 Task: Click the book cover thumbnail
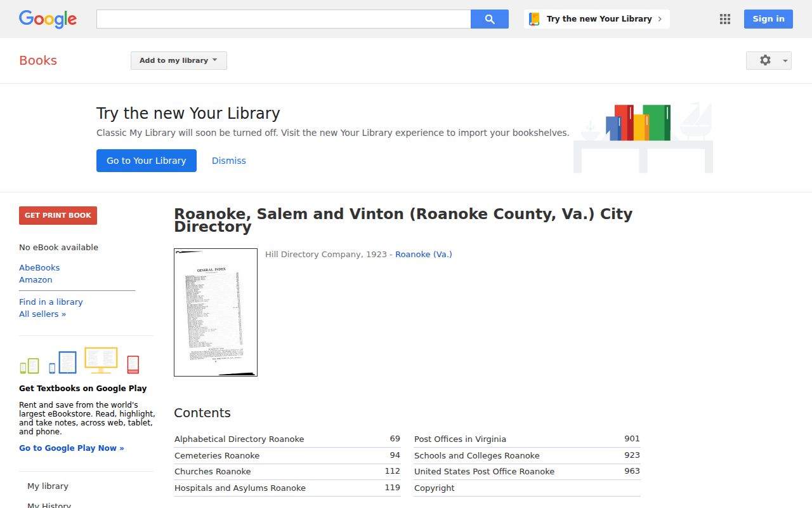(216, 312)
